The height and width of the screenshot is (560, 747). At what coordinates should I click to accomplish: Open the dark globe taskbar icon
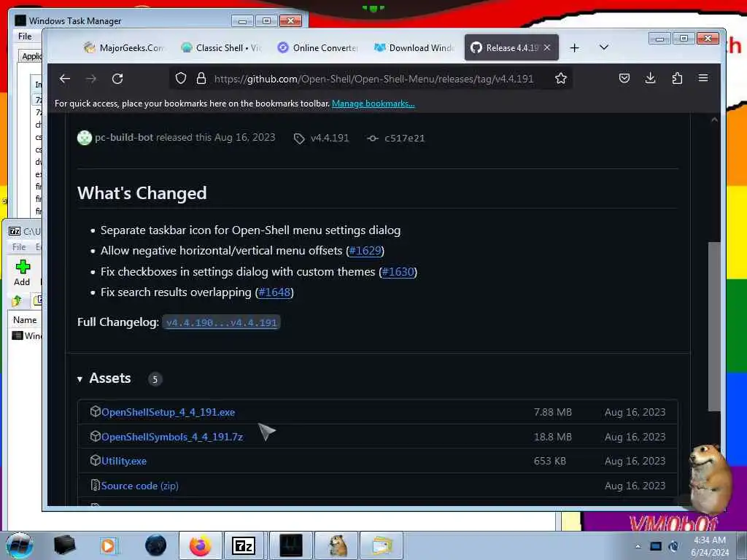pos(155,545)
